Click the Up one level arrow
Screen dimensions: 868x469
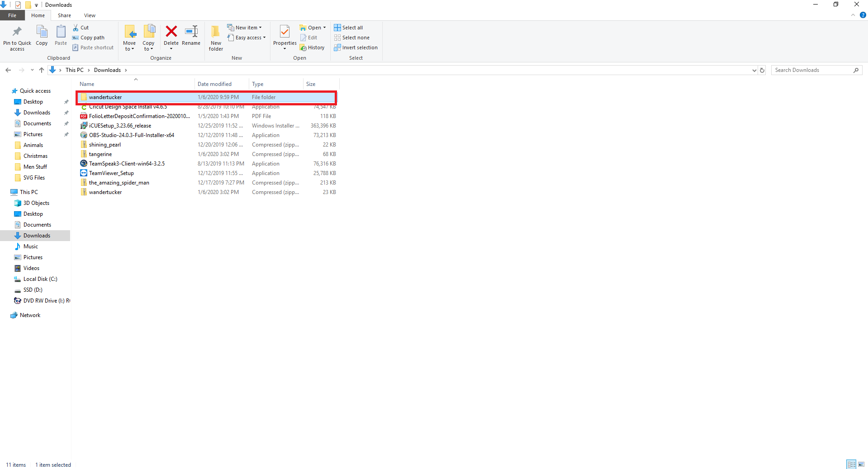(x=42, y=70)
